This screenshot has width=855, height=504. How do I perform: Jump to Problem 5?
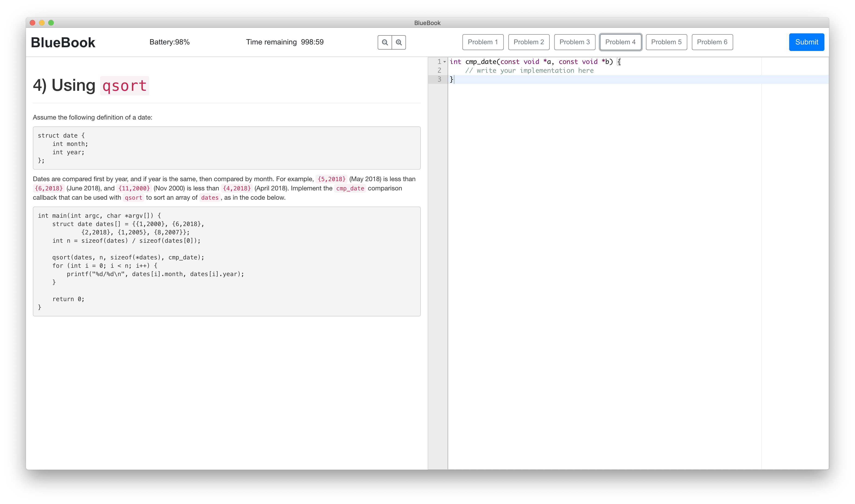pos(666,42)
